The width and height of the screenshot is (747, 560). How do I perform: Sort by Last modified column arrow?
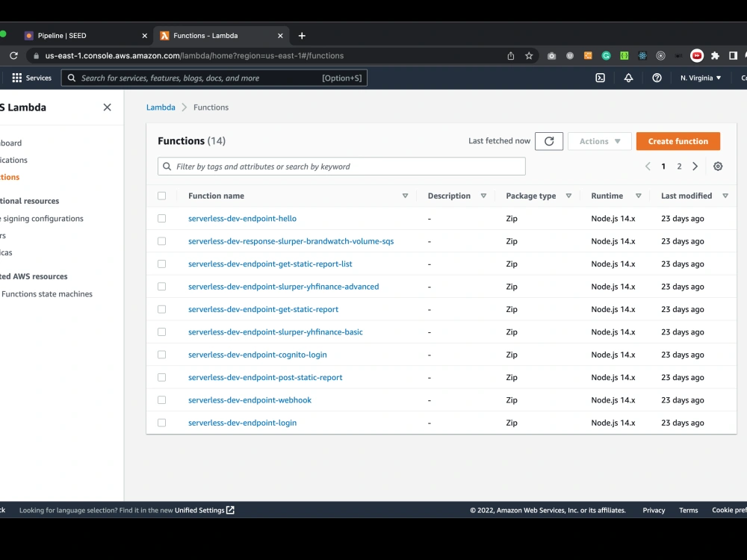(x=725, y=196)
